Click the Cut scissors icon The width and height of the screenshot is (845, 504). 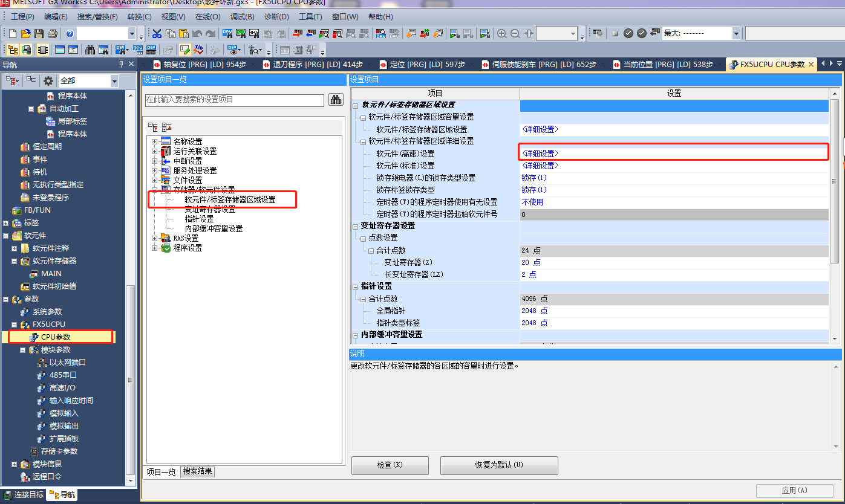157,33
